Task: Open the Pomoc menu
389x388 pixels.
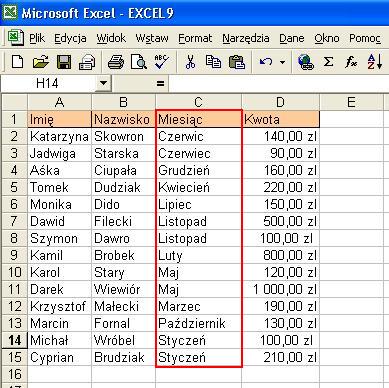Action: pos(365,38)
